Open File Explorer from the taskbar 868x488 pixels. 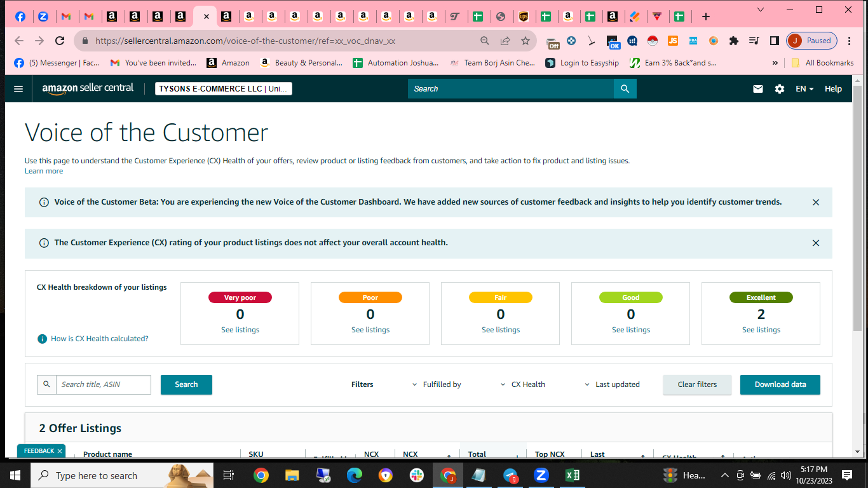(292, 475)
